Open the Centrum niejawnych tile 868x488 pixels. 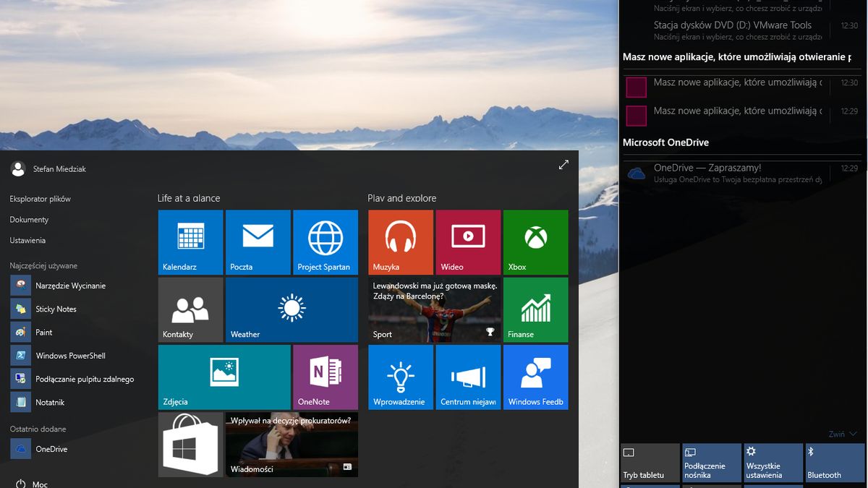click(468, 377)
